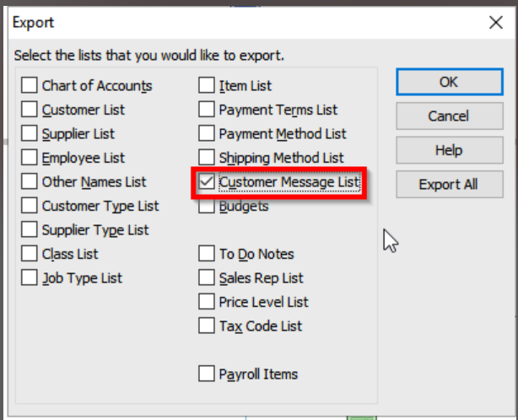This screenshot has width=518, height=420.
Task: Confirm export with the OK button
Action: 450,82
